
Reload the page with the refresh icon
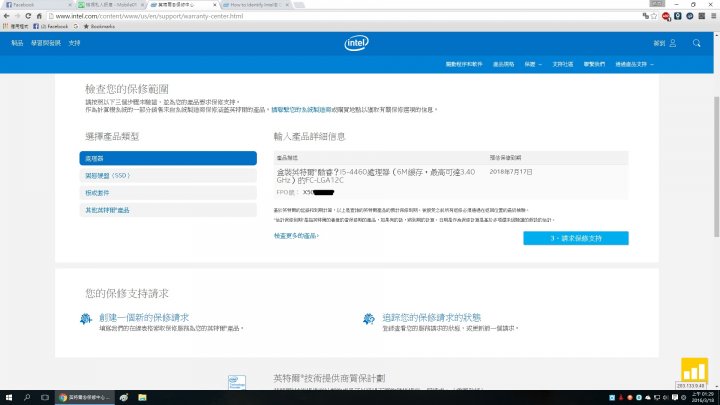pyautogui.click(x=28, y=16)
